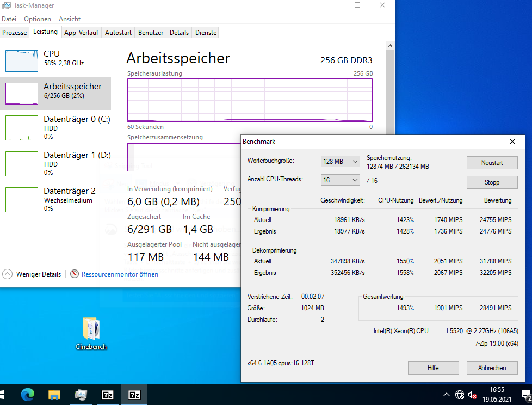The height and width of the screenshot is (405, 532).
Task: Click the 00:02:07 elapsed time value
Action: 312,297
